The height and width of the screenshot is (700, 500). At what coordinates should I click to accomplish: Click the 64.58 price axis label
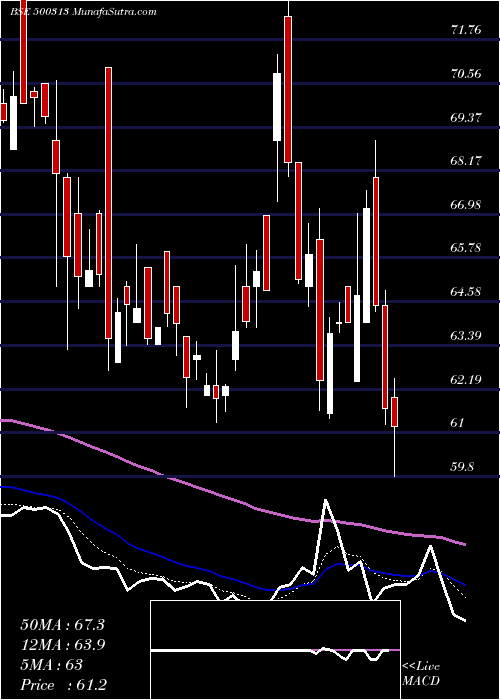[467, 292]
